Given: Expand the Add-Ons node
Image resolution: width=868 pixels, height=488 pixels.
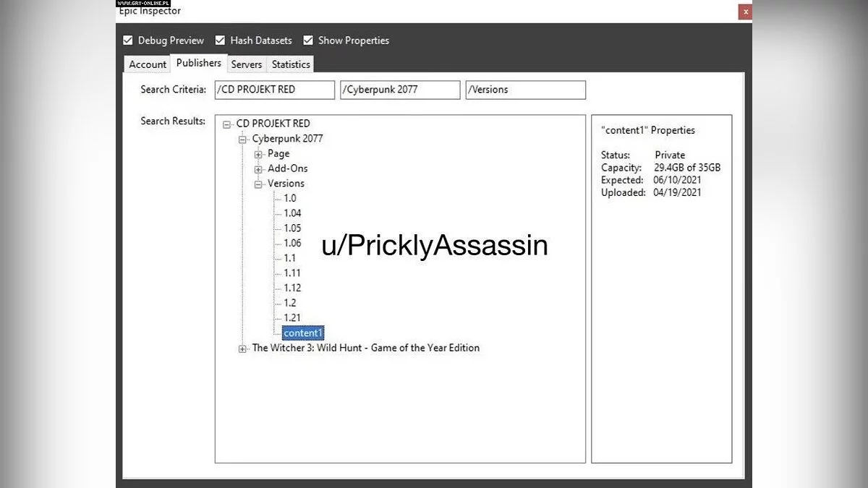Looking at the screenshot, I should pos(258,169).
